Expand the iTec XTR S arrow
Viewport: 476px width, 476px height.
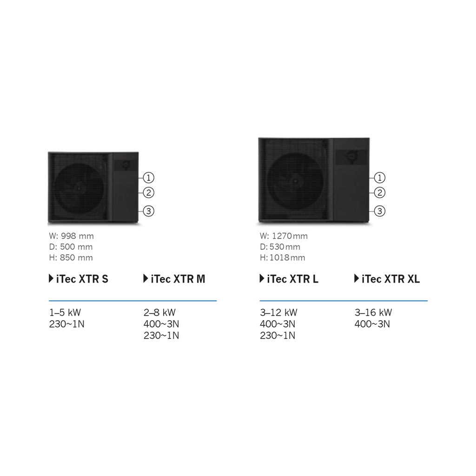[51, 278]
